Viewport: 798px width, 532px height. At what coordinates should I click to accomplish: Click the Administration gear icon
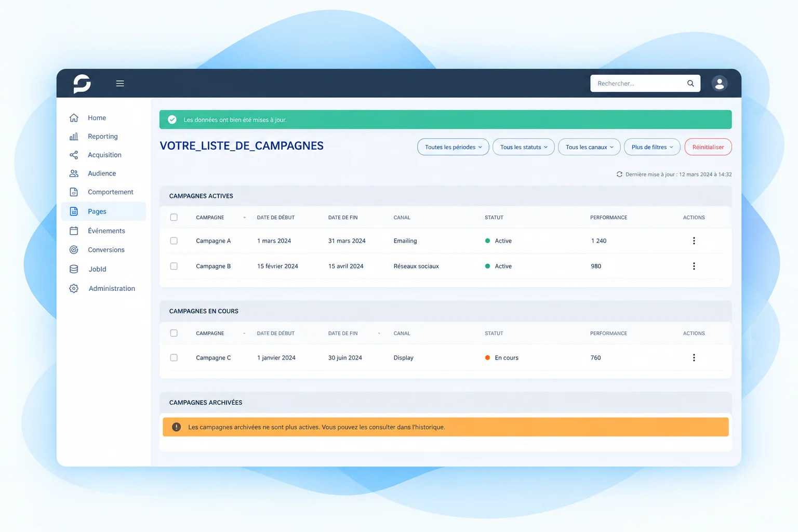click(74, 288)
